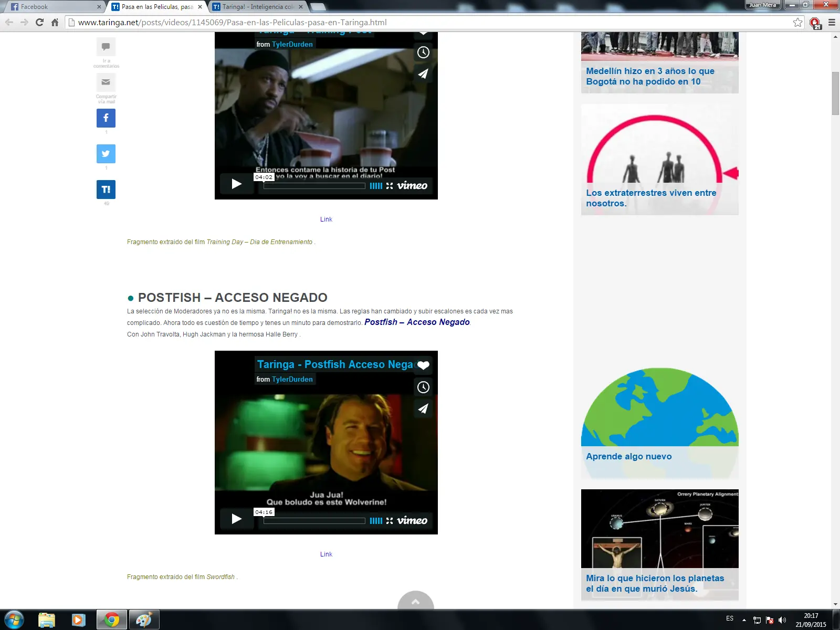
Task: Open the Chrome hamburger menu
Action: point(832,23)
